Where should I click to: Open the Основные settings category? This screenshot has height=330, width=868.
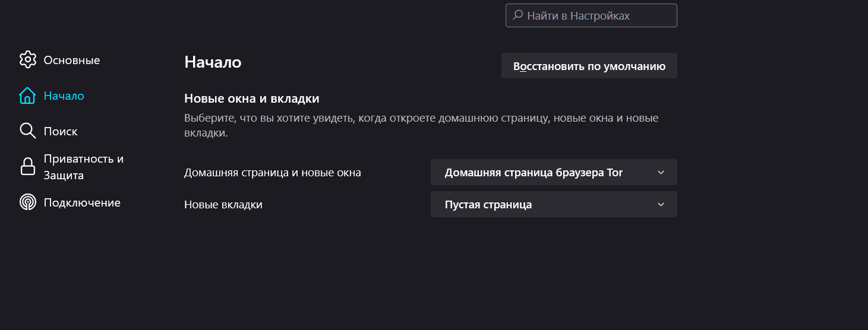(72, 60)
